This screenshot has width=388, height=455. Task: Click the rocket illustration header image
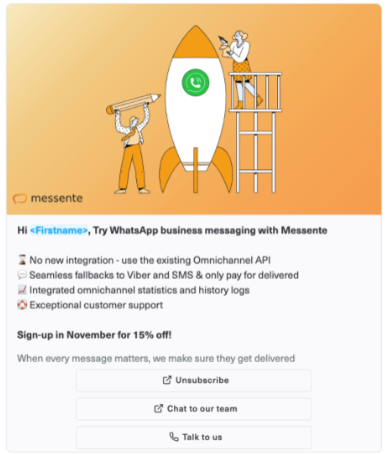[x=194, y=109]
